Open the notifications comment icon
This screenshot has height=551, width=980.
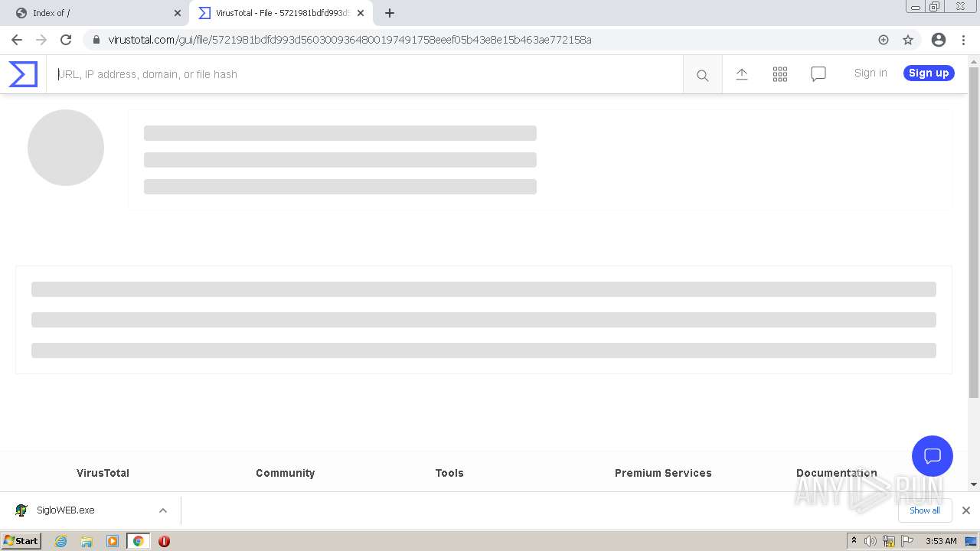coord(818,74)
